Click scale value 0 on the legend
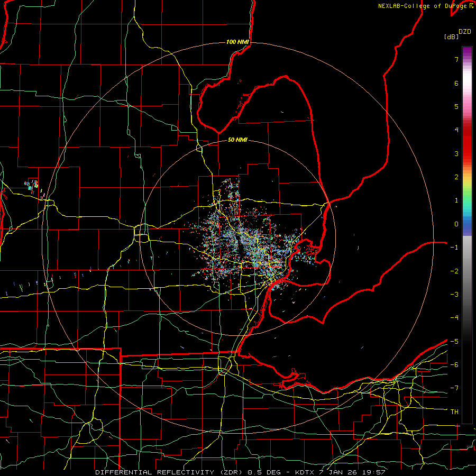Screen dimensions: 476x476 (456, 224)
